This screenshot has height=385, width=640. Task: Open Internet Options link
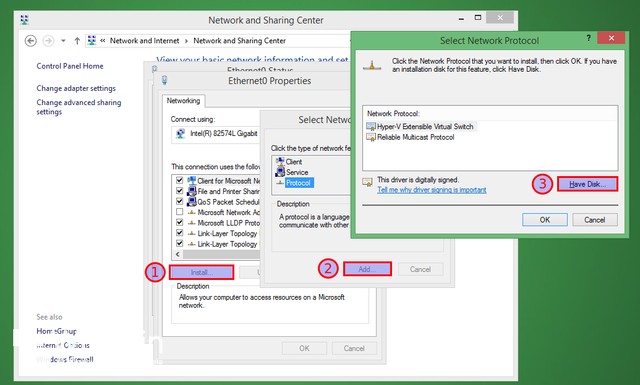(x=63, y=345)
